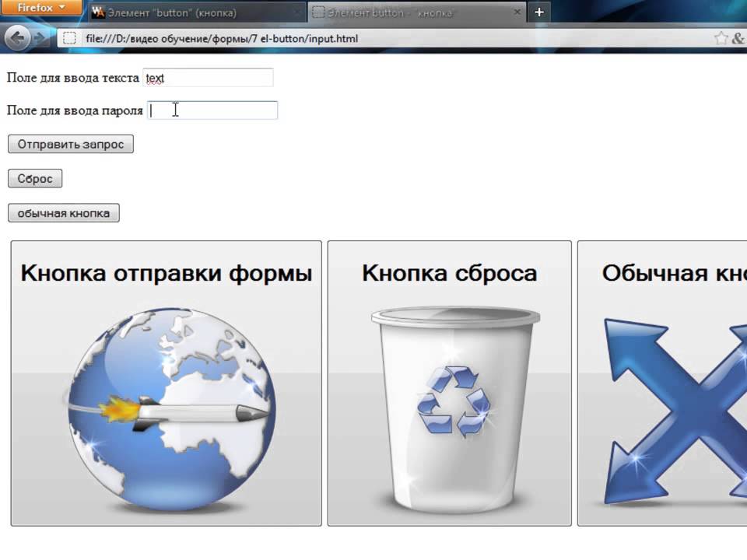Bookmark this page with the star icon
Viewport: 747px width, 560px height.
tap(721, 38)
